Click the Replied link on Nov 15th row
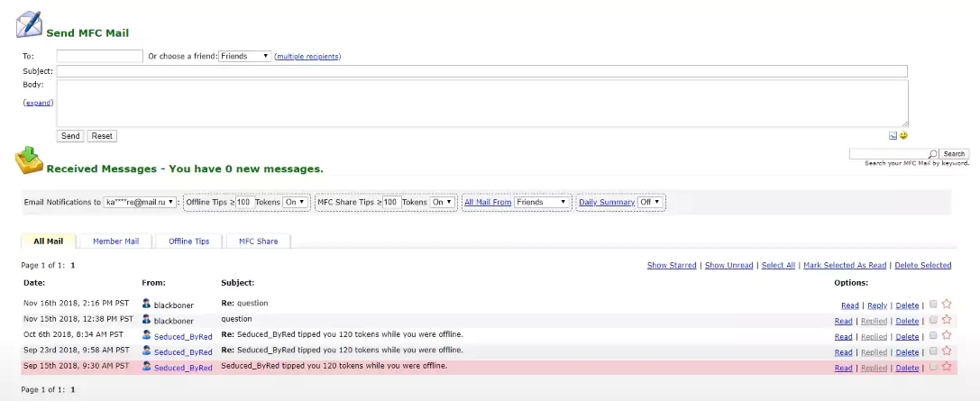This screenshot has height=401, width=980. 874,321
